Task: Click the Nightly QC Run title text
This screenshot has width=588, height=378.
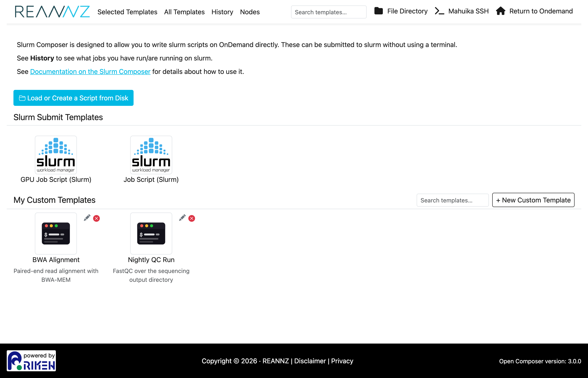Action: point(151,260)
